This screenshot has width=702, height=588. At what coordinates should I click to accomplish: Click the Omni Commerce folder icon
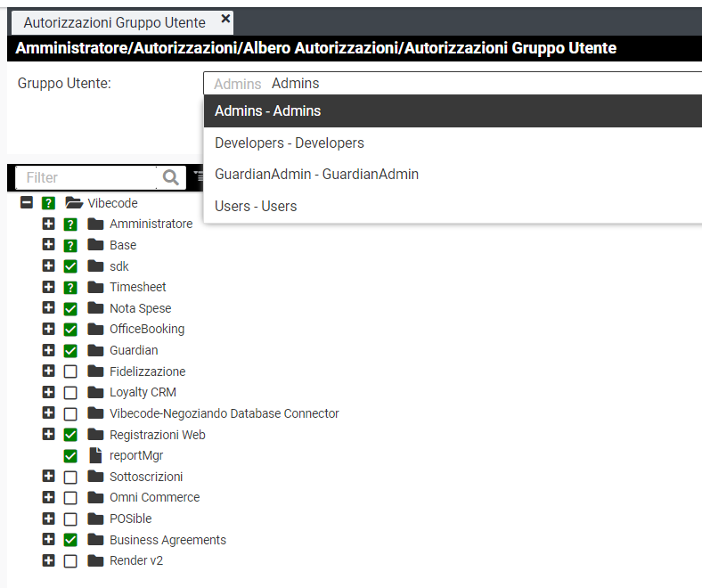pyautogui.click(x=95, y=497)
